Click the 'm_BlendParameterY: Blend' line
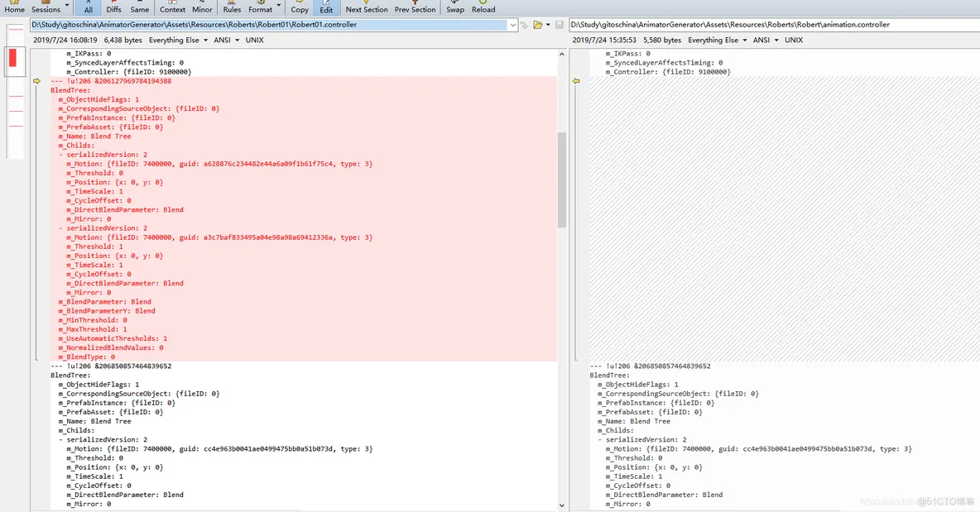Screen dimensions: 980x512 coord(107,311)
